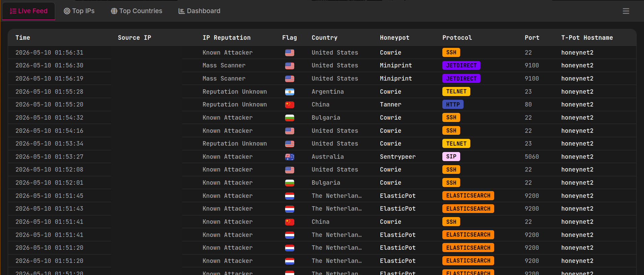644x275 pixels.
Task: Click the Port column header
Action: pos(532,38)
